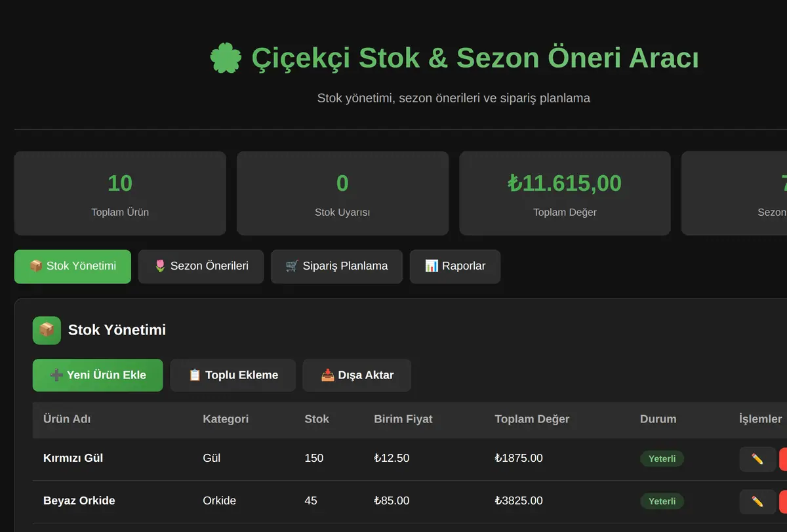Click the stock value 150

314,458
